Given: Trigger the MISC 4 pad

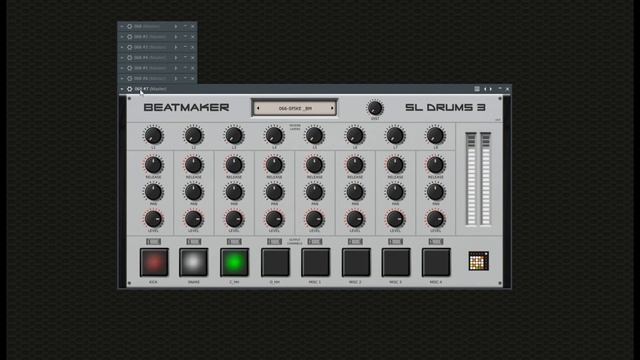Looking at the screenshot, I should coord(436,262).
